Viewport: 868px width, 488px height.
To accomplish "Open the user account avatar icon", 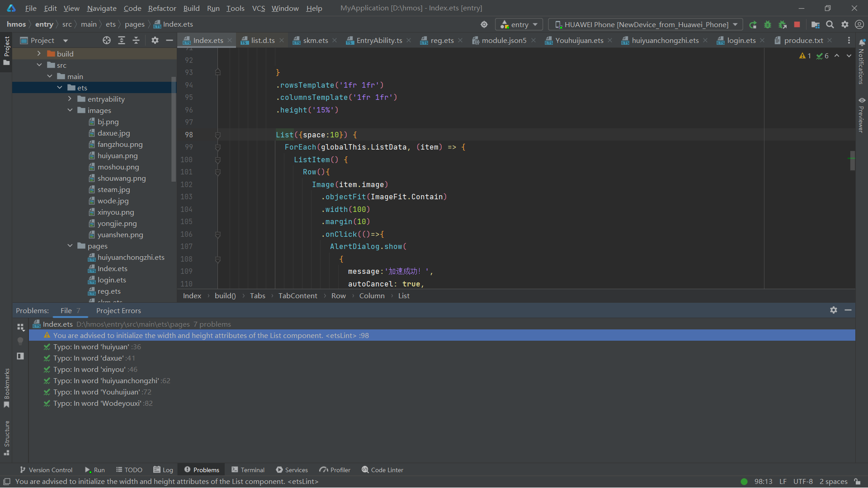I will 859,25.
